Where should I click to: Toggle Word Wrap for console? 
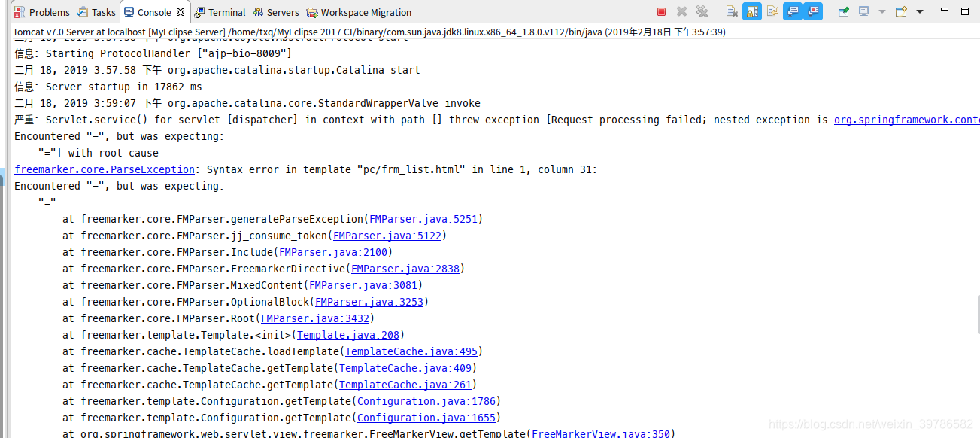pos(772,11)
